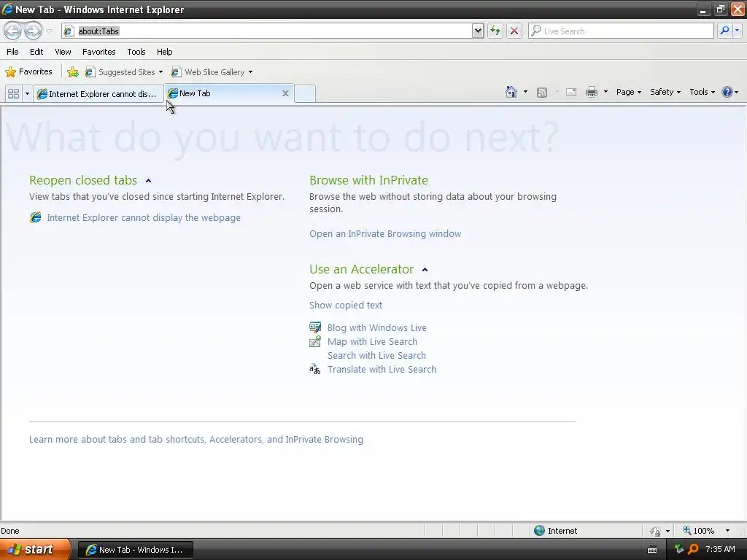The height and width of the screenshot is (560, 747).
Task: Close the New Tab tab
Action: [x=285, y=93]
